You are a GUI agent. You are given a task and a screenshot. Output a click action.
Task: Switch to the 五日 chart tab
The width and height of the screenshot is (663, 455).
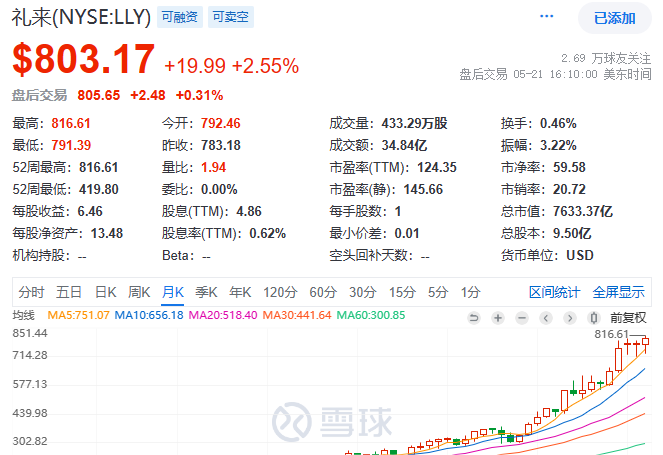(x=69, y=292)
